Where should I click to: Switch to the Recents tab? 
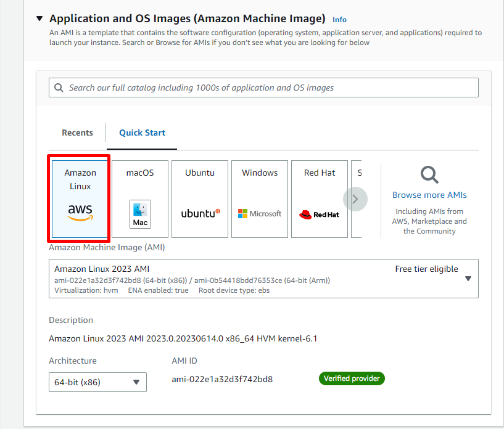click(77, 133)
